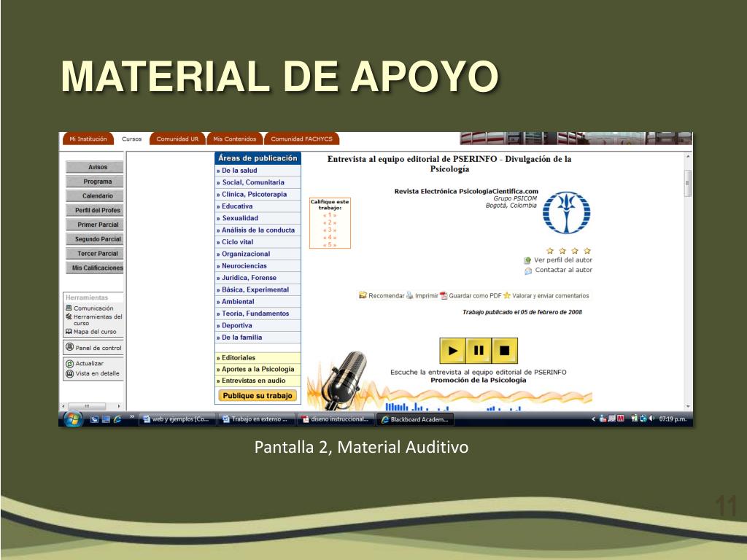Screen dimensions: 747x560
Task: Click the Imprimir printer icon
Action: point(410,295)
